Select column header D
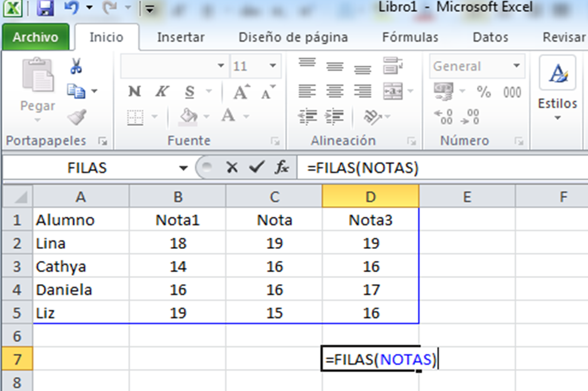 370,196
